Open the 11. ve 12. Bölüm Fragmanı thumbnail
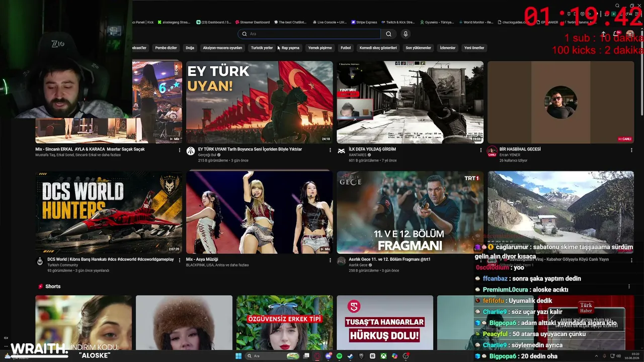Image resolution: width=644 pixels, height=362 pixels. (x=410, y=212)
